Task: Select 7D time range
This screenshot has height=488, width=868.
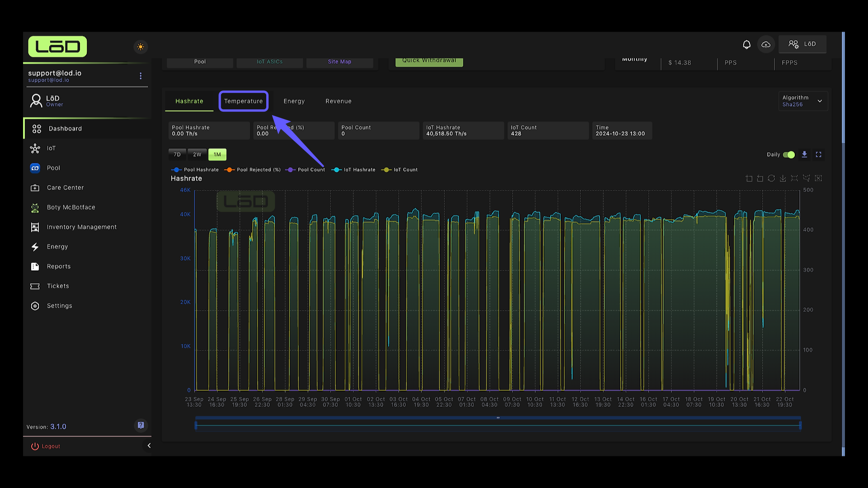Action: [x=177, y=155]
